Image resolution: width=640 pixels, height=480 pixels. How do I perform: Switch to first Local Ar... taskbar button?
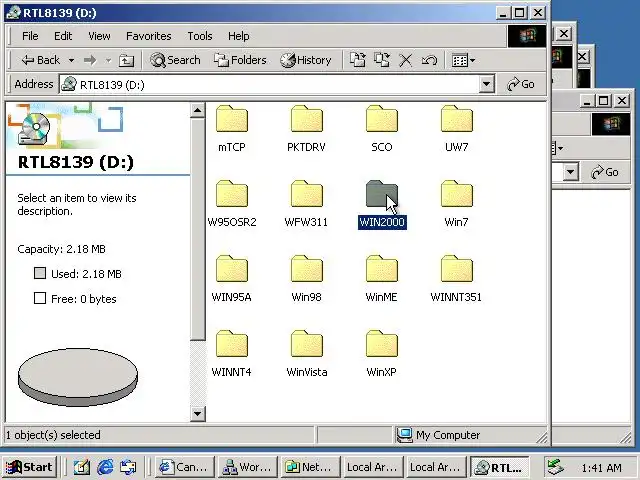[372, 467]
